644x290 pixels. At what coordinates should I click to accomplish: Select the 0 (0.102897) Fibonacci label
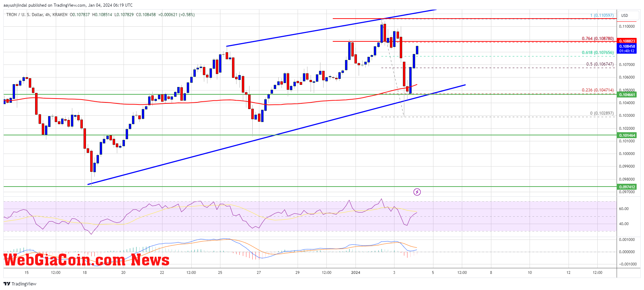(602, 113)
